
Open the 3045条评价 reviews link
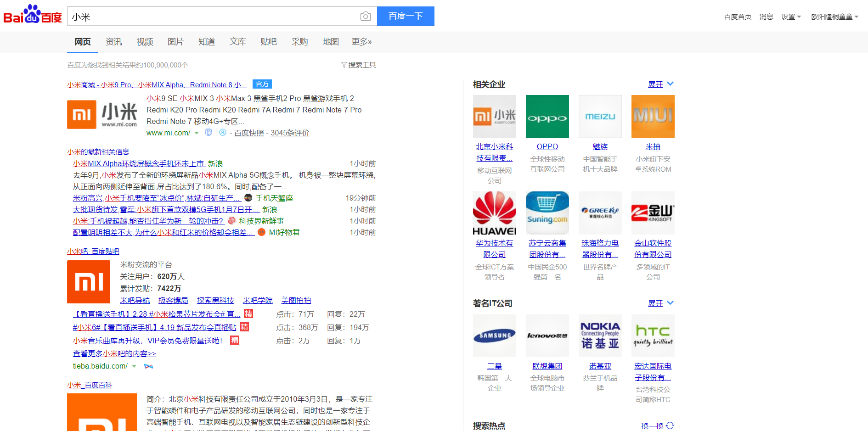290,133
